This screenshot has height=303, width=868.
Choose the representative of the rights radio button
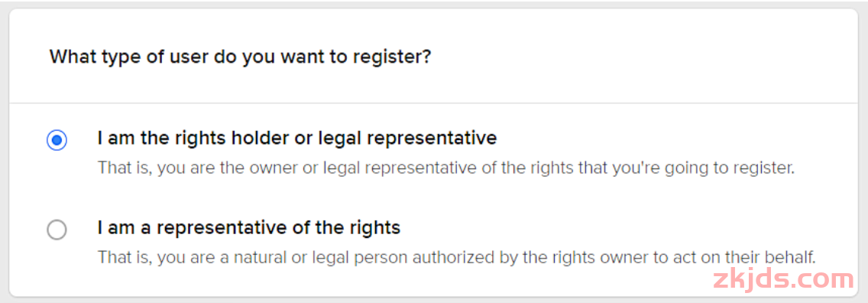coord(57,230)
